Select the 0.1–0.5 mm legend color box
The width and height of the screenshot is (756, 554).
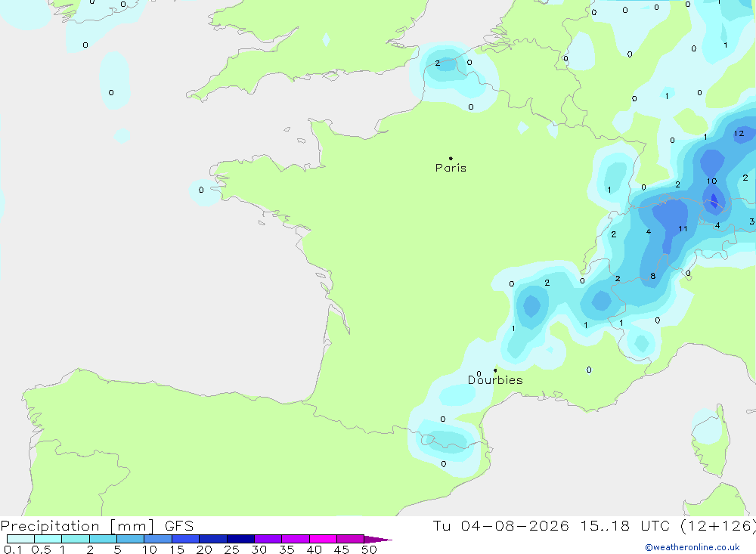click(20, 539)
